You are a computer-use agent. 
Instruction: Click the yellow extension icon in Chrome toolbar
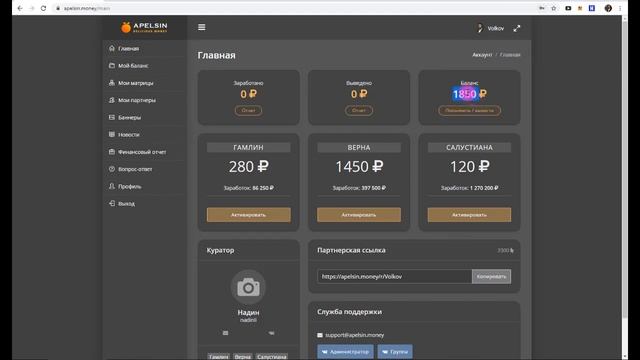[x=580, y=8]
